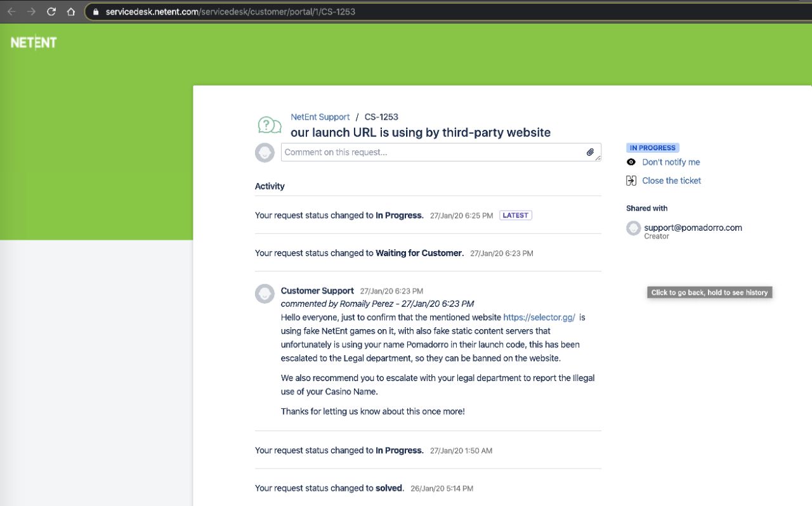The height and width of the screenshot is (506, 812).
Task: Click the Customer Support author name
Action: tap(317, 290)
